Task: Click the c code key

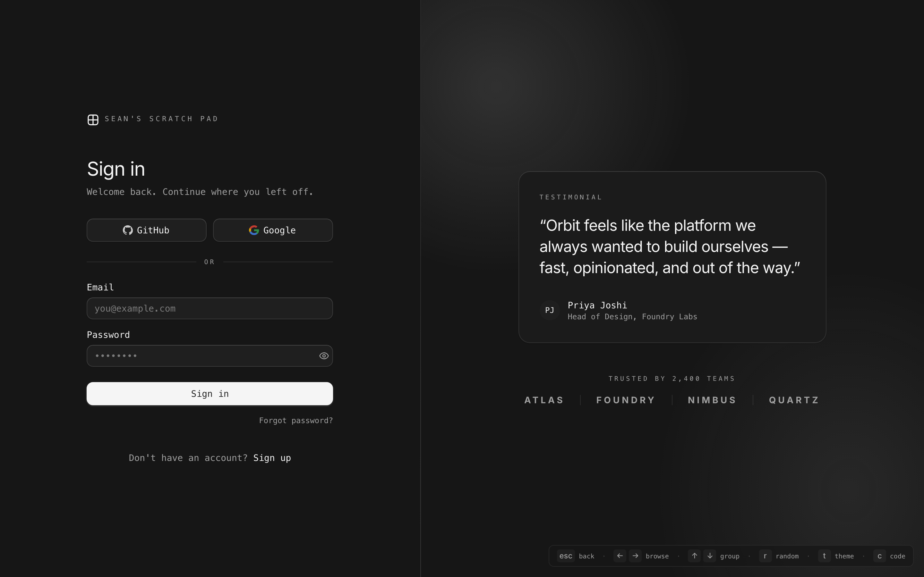Action: tap(879, 556)
